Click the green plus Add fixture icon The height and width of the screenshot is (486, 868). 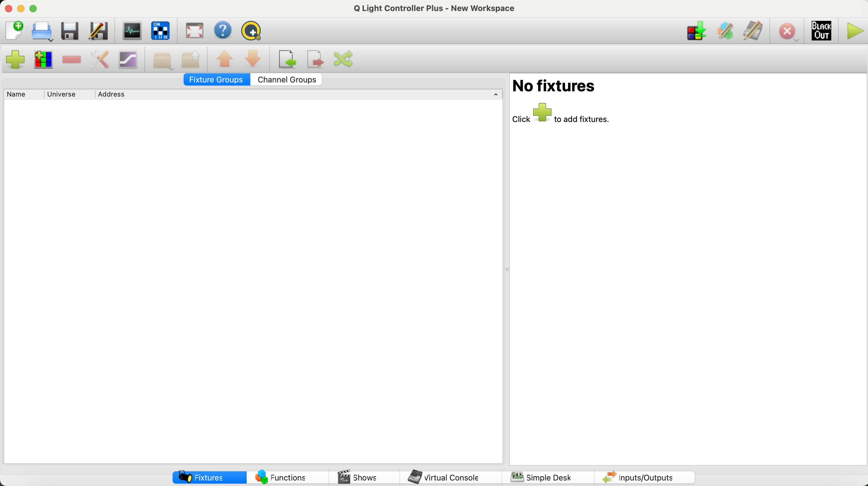point(15,59)
